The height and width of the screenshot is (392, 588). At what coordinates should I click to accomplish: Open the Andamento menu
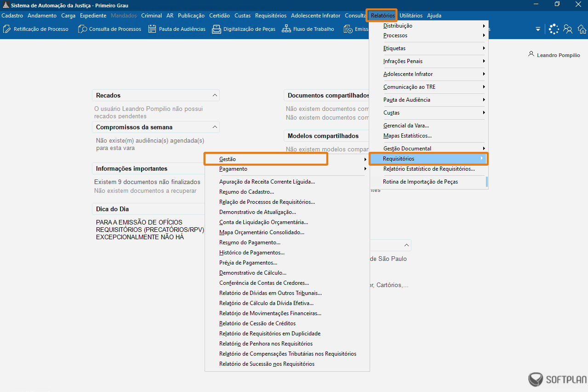coord(42,16)
